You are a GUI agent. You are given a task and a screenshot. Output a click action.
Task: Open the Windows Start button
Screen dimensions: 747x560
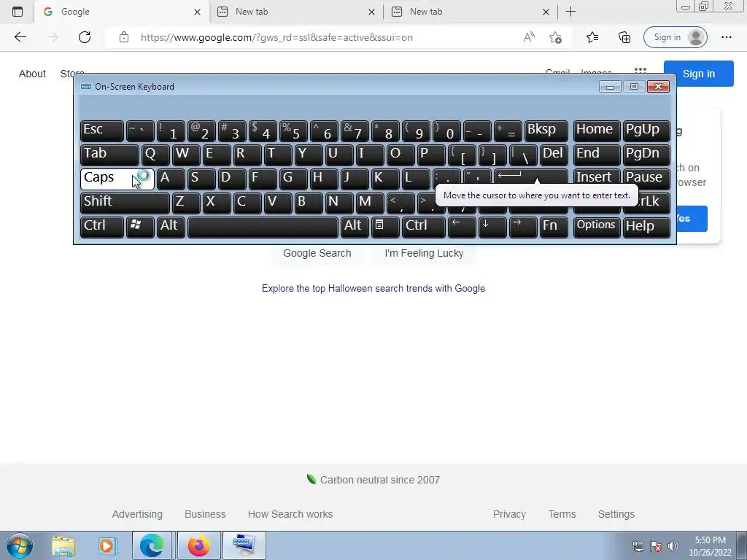click(x=19, y=545)
